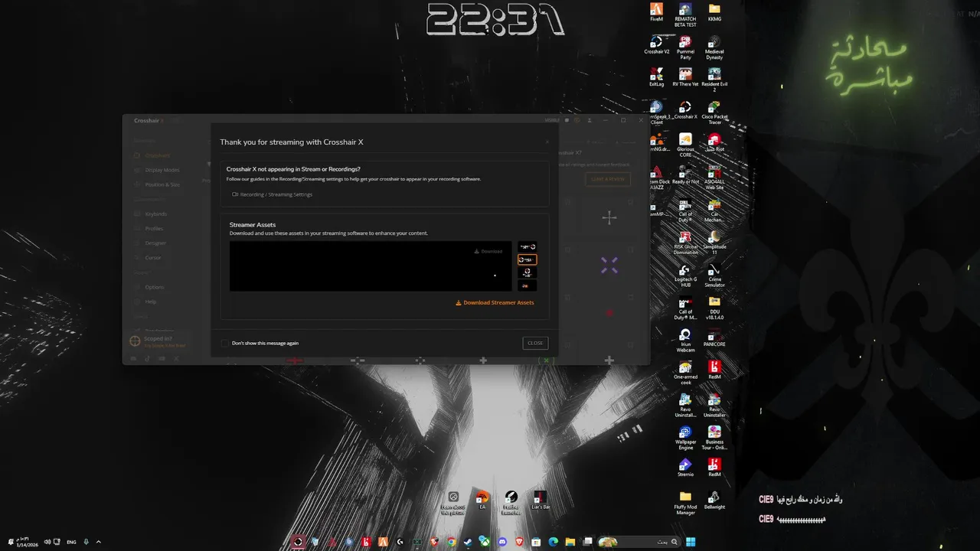Open the Bellwright desktop shortcut
Screen dimensions: 980x551
pyautogui.click(x=714, y=500)
